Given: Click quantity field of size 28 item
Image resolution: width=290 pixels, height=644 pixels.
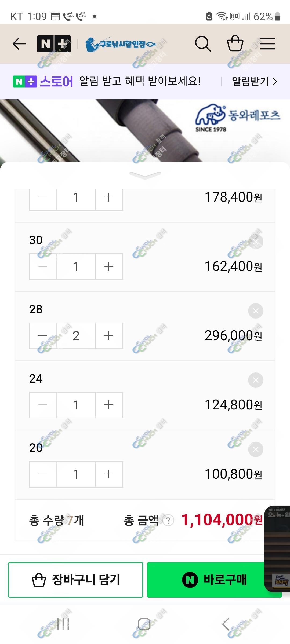Looking at the screenshot, I should coord(76,336).
